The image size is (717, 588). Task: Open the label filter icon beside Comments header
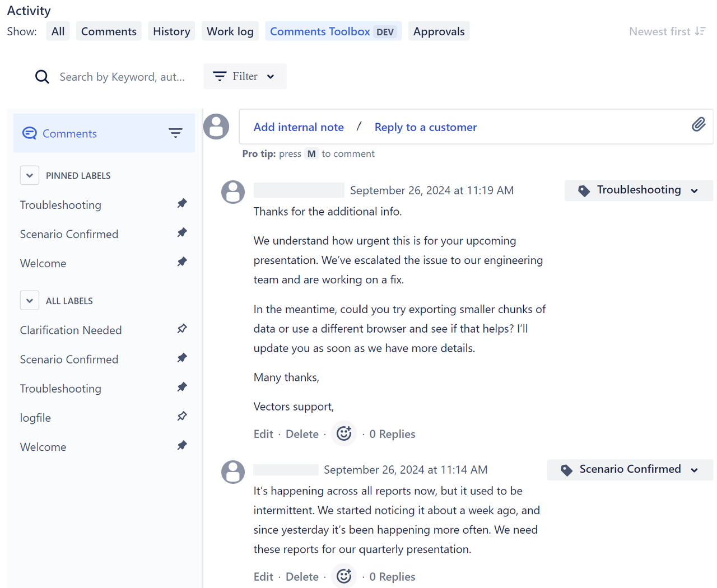point(175,133)
